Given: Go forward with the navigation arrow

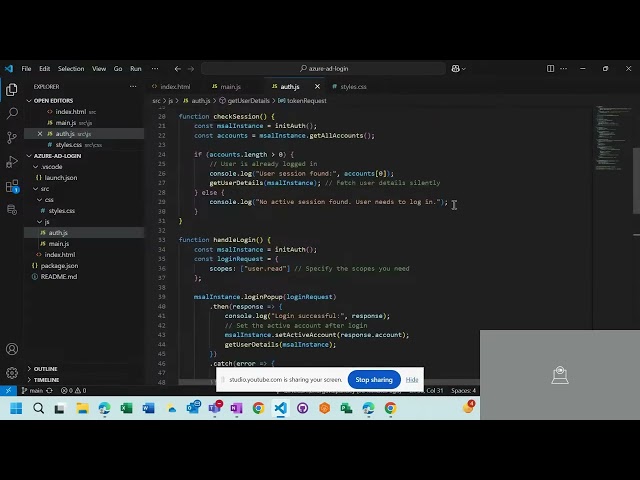Looking at the screenshot, I should pyautogui.click(x=191, y=69).
